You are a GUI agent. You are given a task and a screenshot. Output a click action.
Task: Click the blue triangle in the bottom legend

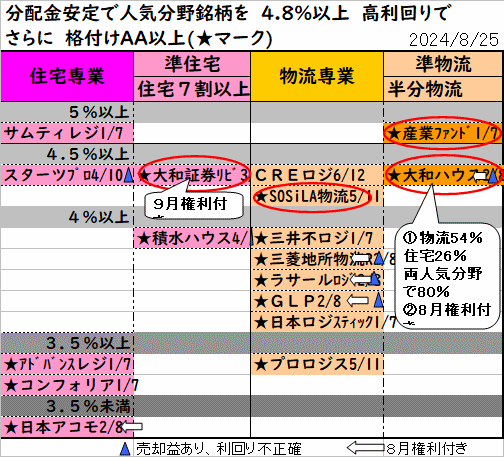point(125,449)
